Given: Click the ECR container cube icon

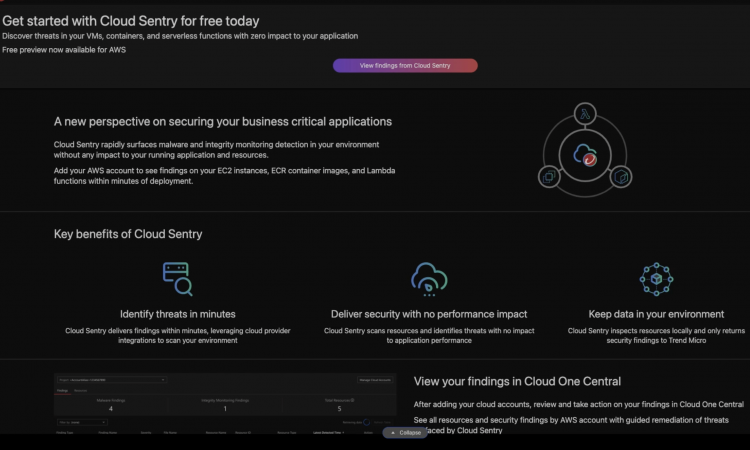Looking at the screenshot, I should point(620,176).
